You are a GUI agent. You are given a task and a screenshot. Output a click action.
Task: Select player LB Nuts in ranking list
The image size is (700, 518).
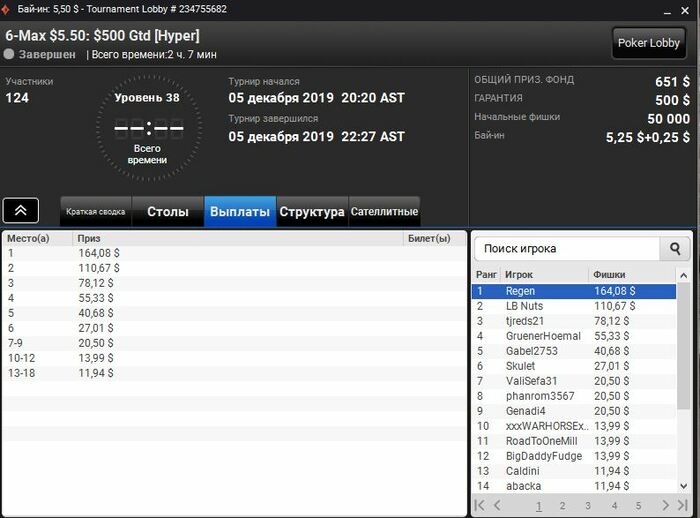(x=574, y=306)
